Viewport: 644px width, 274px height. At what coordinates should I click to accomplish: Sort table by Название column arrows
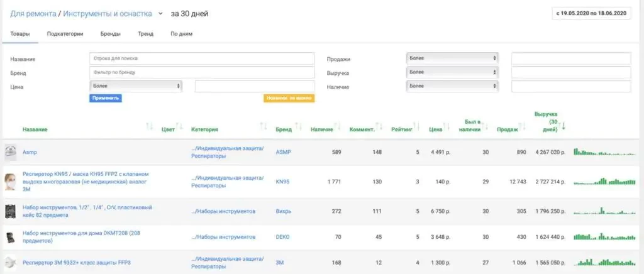(149, 127)
